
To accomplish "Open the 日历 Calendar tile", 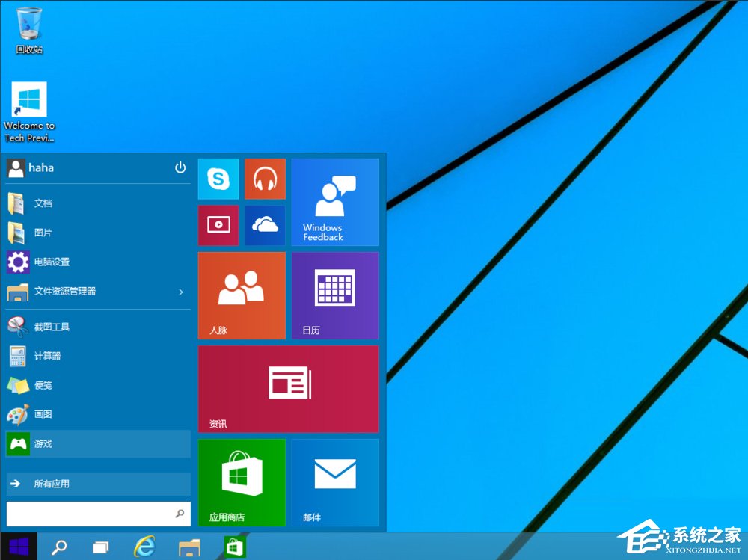I will tap(334, 295).
